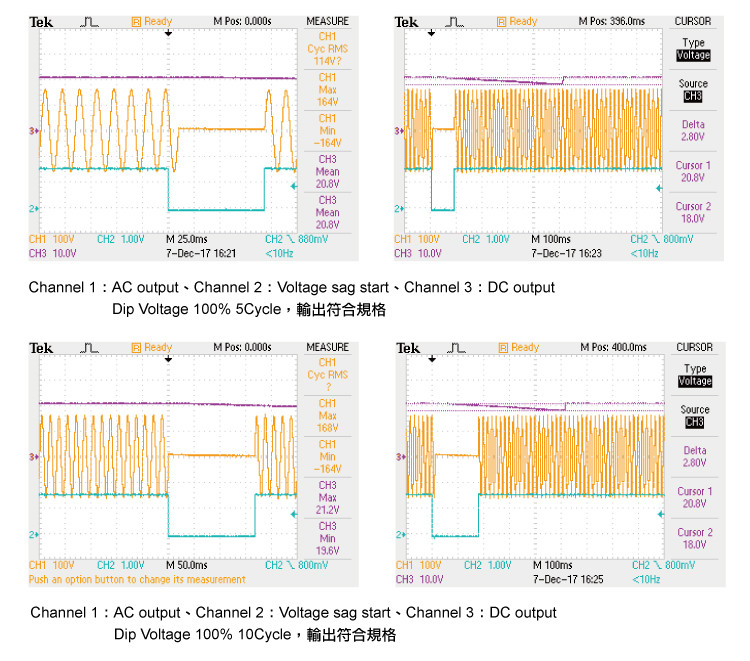This screenshot has width=750, height=661.
Task: Open CURSOR menu header in bottom-right scope
Action: pyautogui.click(x=693, y=347)
